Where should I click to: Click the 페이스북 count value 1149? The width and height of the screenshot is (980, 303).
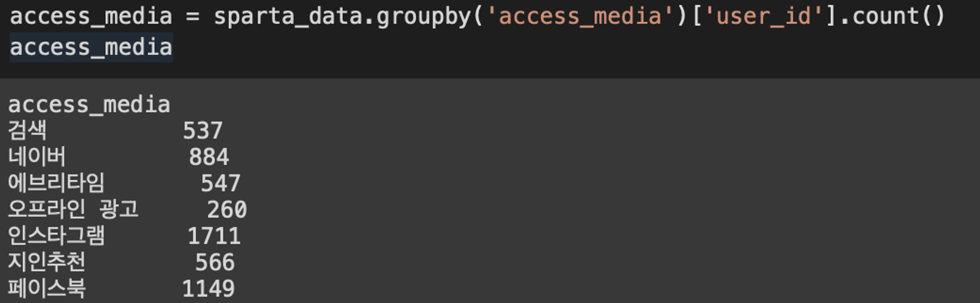point(208,289)
